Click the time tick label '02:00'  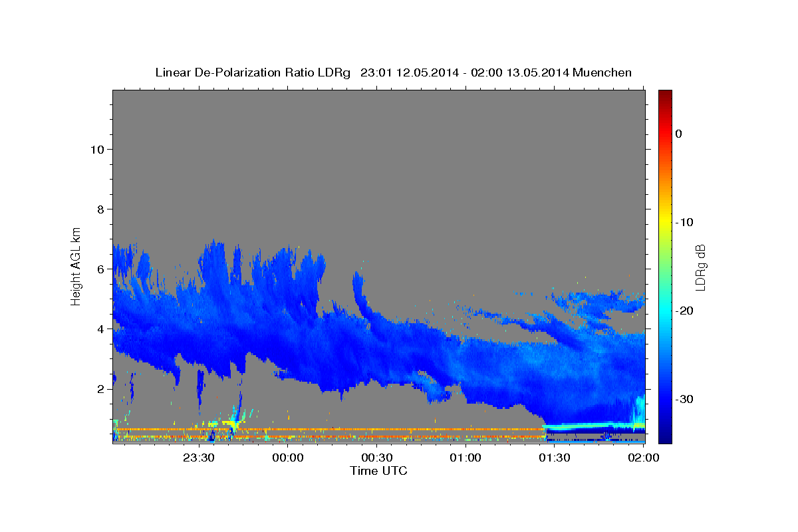click(x=644, y=458)
